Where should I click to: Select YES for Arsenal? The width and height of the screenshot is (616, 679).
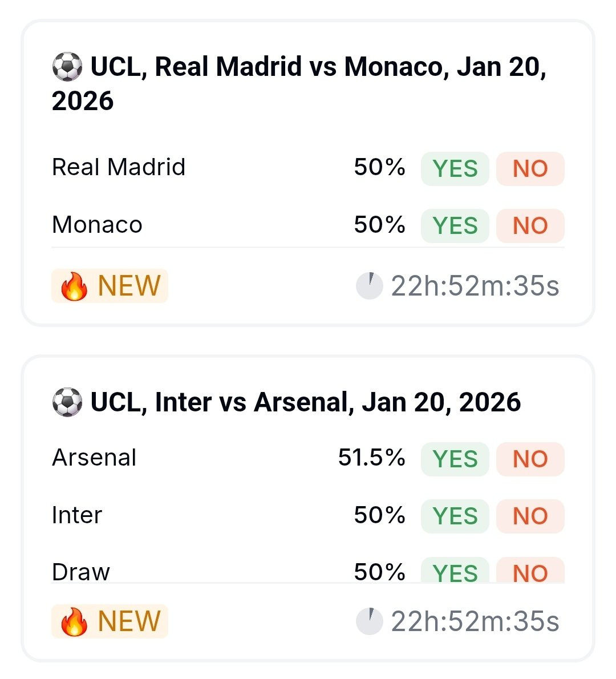pyautogui.click(x=455, y=459)
